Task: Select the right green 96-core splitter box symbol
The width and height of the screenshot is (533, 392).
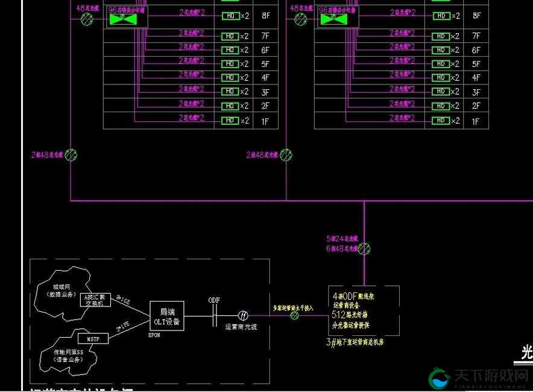Action: pyautogui.click(x=334, y=19)
